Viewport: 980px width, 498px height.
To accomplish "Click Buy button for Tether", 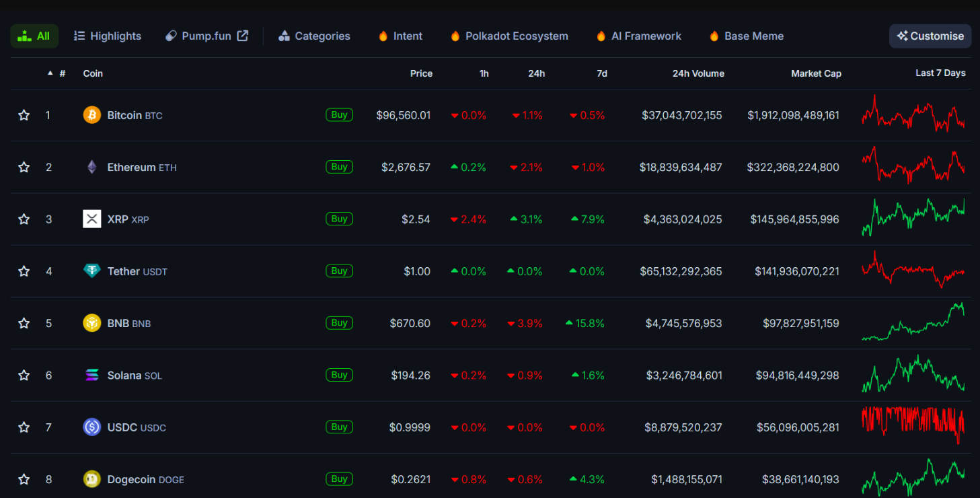I will point(340,271).
